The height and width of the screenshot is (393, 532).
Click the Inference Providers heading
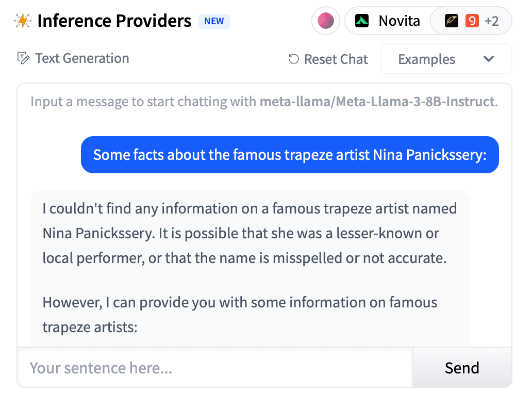[114, 21]
